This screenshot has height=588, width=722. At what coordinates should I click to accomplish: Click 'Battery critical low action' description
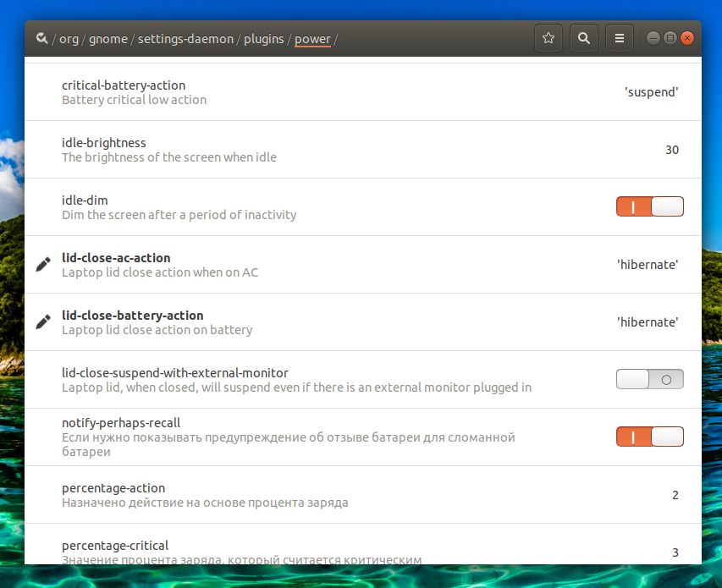click(x=134, y=100)
